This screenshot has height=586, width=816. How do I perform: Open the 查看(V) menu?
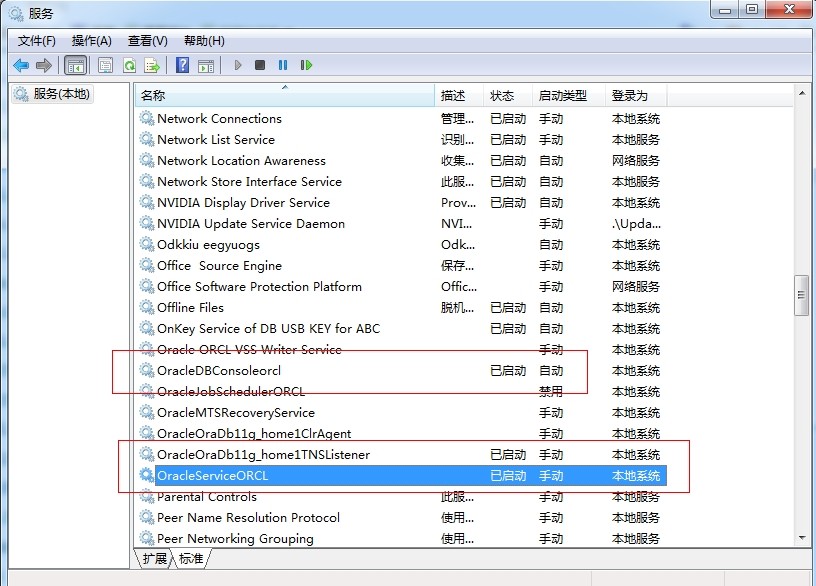(148, 41)
